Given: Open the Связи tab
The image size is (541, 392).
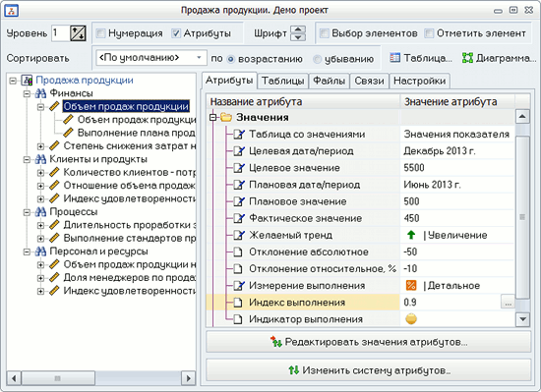Looking at the screenshot, I should click(x=369, y=81).
